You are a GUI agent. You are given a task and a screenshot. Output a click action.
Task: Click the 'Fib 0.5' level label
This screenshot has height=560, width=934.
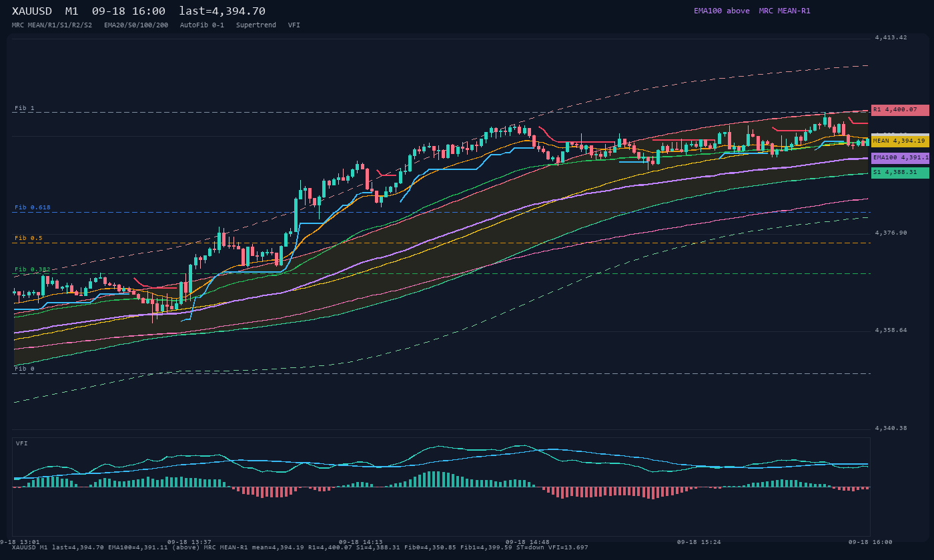pos(29,238)
